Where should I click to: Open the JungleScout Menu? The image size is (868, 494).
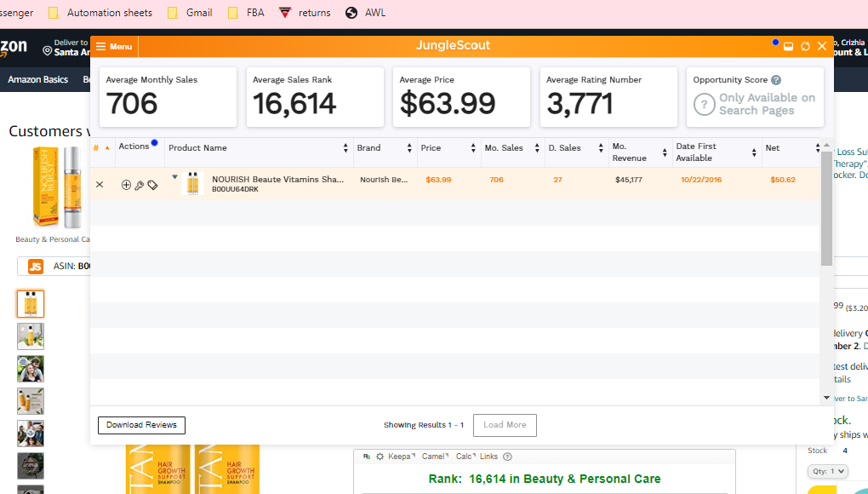[115, 47]
